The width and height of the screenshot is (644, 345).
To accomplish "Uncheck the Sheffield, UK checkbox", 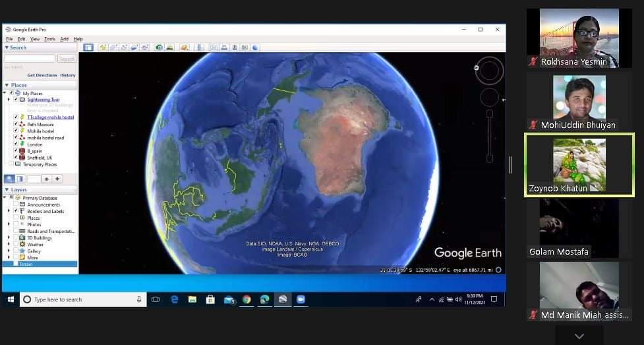I will (x=16, y=158).
